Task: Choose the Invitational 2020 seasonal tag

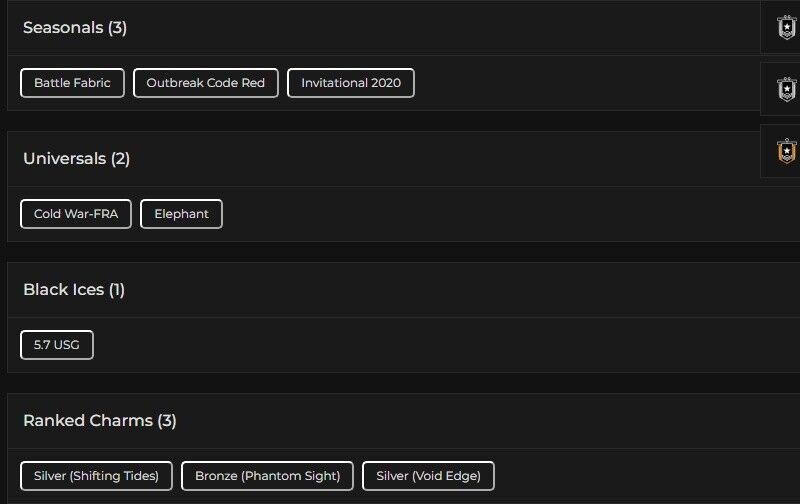Action: pos(351,83)
